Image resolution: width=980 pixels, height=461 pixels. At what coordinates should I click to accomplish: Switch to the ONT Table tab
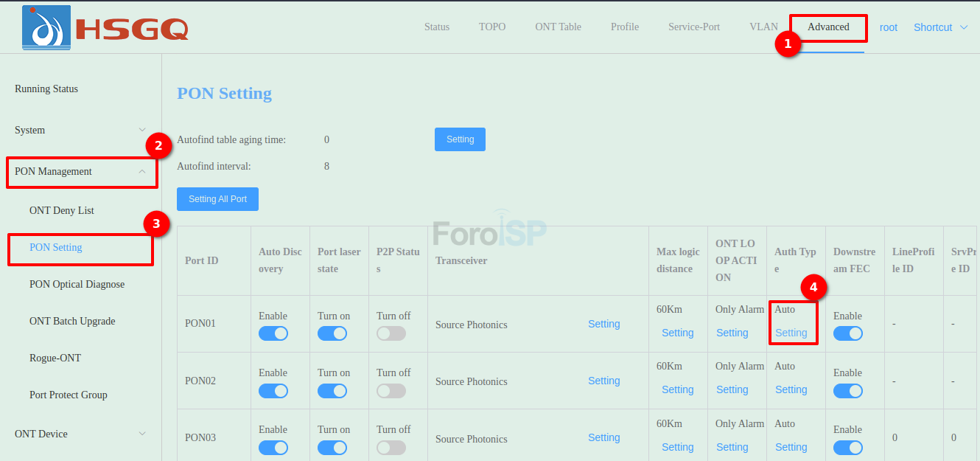[x=558, y=27]
